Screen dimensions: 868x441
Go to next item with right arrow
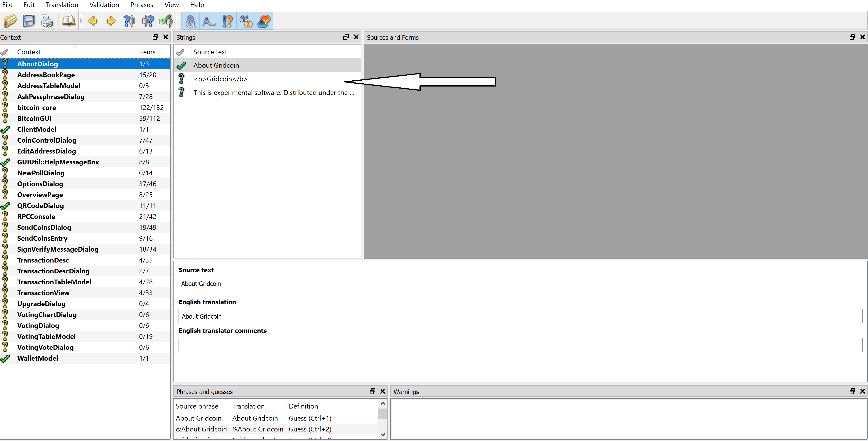pyautogui.click(x=111, y=21)
